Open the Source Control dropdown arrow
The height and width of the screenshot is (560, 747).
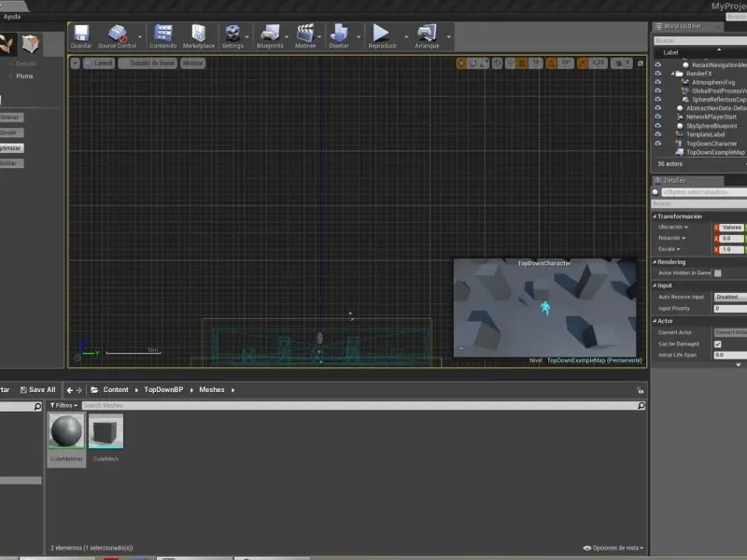tap(140, 36)
